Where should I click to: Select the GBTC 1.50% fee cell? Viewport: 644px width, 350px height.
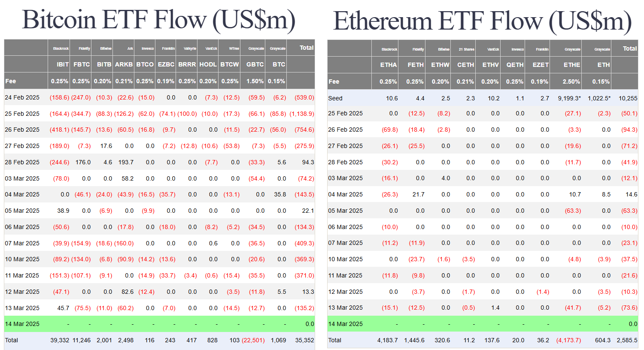click(x=255, y=81)
